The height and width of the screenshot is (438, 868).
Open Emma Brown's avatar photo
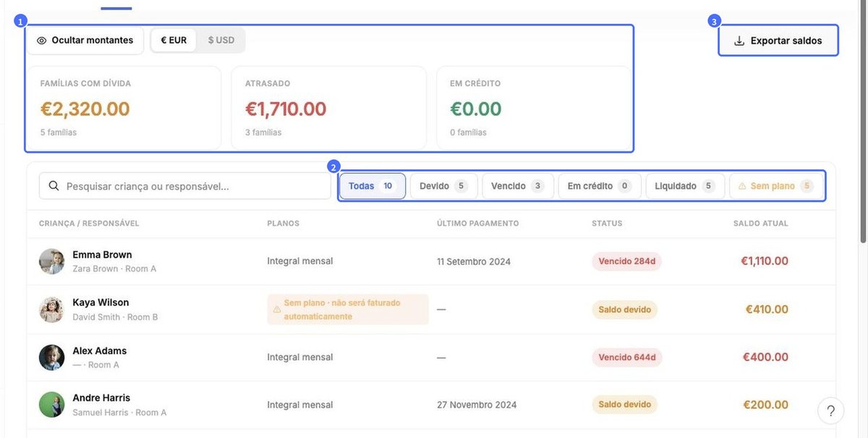pos(52,261)
